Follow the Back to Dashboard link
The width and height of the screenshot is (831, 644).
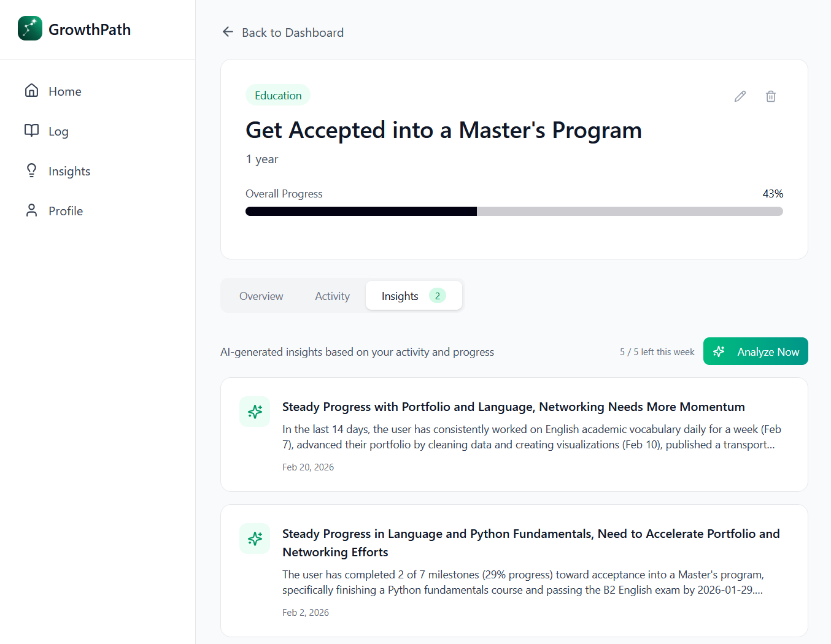coord(292,33)
